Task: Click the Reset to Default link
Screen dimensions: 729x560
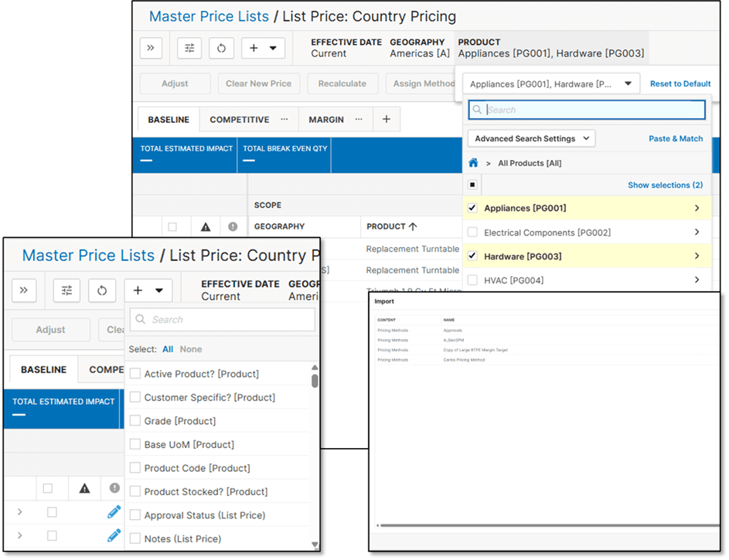Action: point(680,83)
